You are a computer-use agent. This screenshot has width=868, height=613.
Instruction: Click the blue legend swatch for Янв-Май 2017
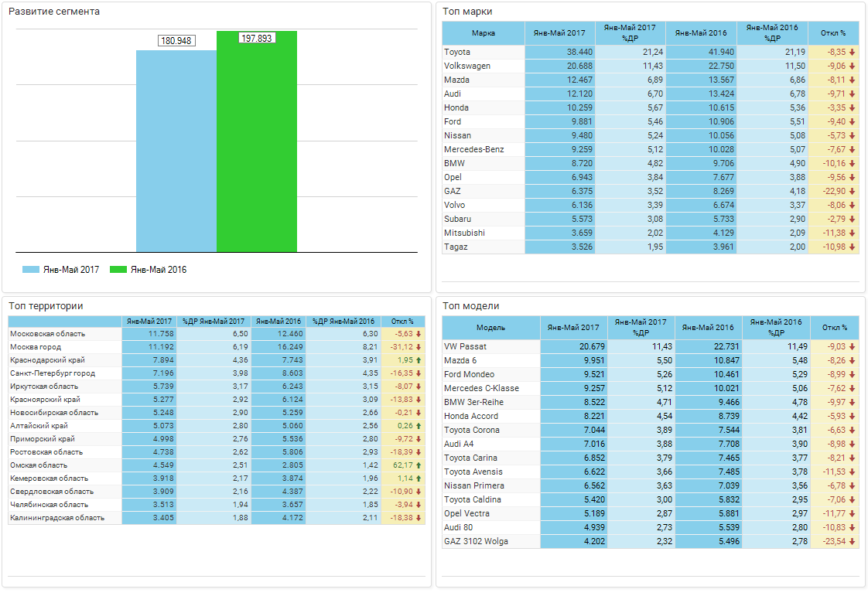pos(31,270)
